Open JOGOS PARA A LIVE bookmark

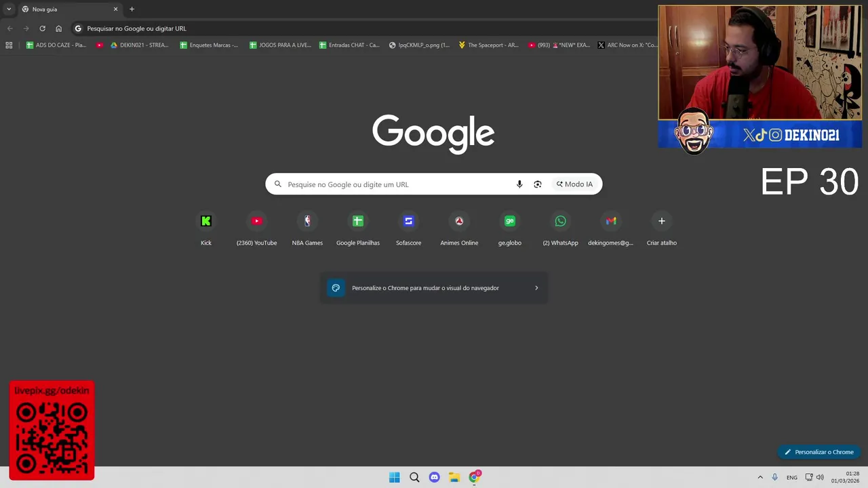[x=280, y=45]
